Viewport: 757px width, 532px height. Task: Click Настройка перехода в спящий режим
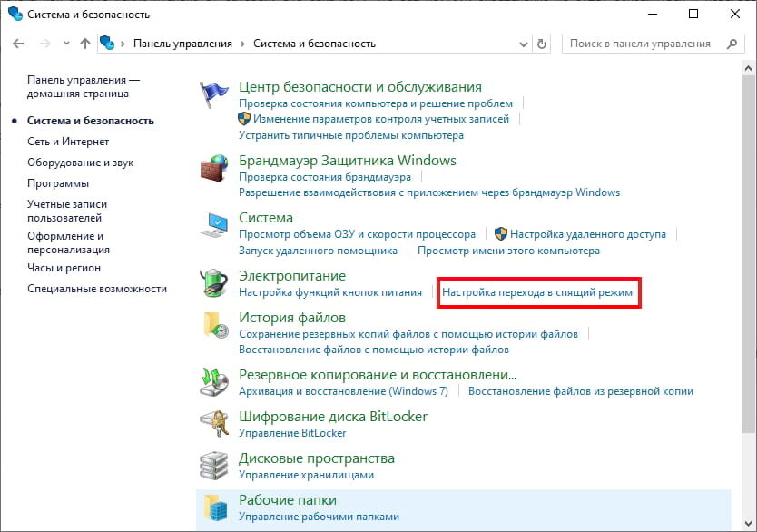pyautogui.click(x=537, y=292)
